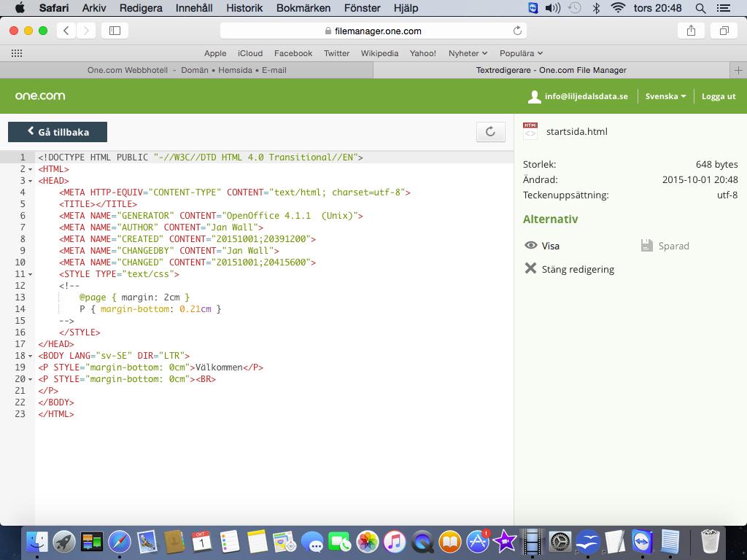
Task: Expand the Nyheter bookmarks folder
Action: (468, 53)
